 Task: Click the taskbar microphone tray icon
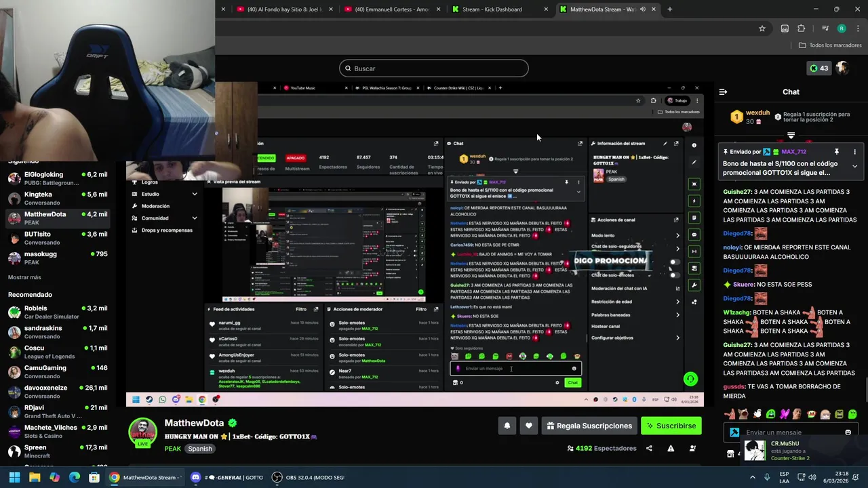click(767, 477)
